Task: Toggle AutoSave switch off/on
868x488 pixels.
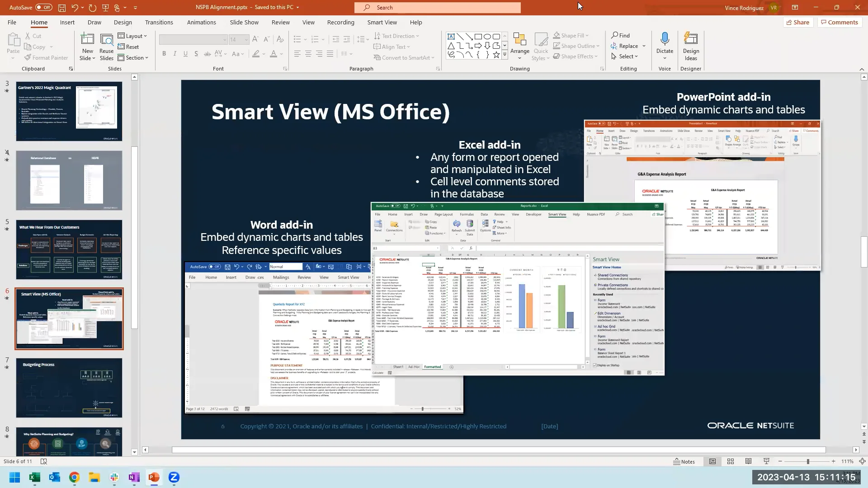Action: click(x=44, y=8)
